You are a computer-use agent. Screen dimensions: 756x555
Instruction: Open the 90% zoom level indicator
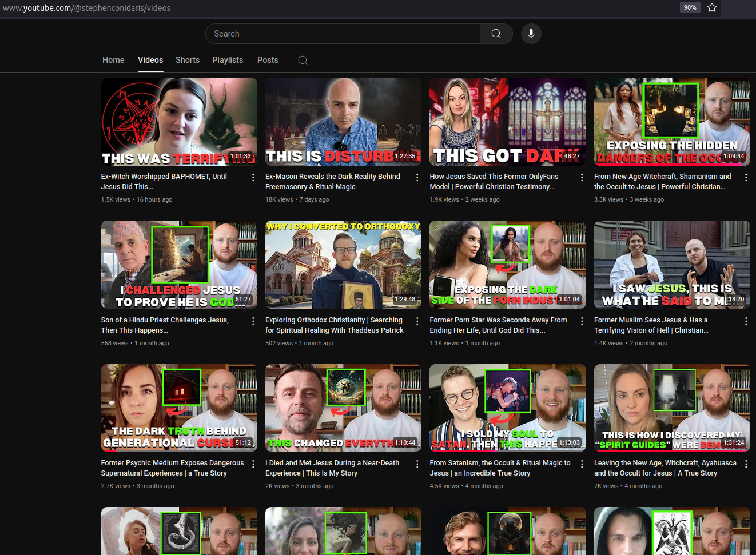click(690, 7)
